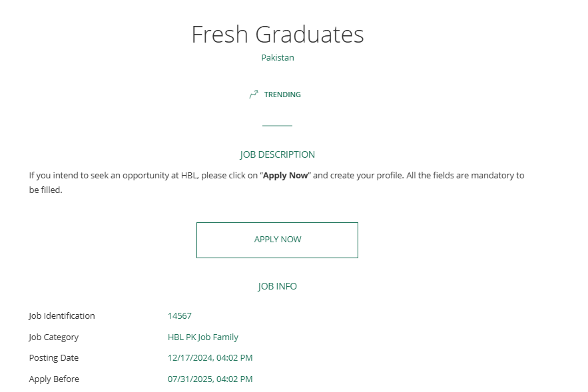Click the apply before 07/31/2025 value

[210, 379]
